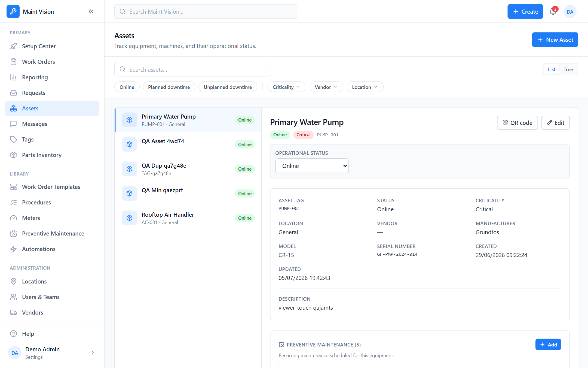Viewport: 588px width, 368px height.
Task: Focus the Search assets field
Action: 192,70
